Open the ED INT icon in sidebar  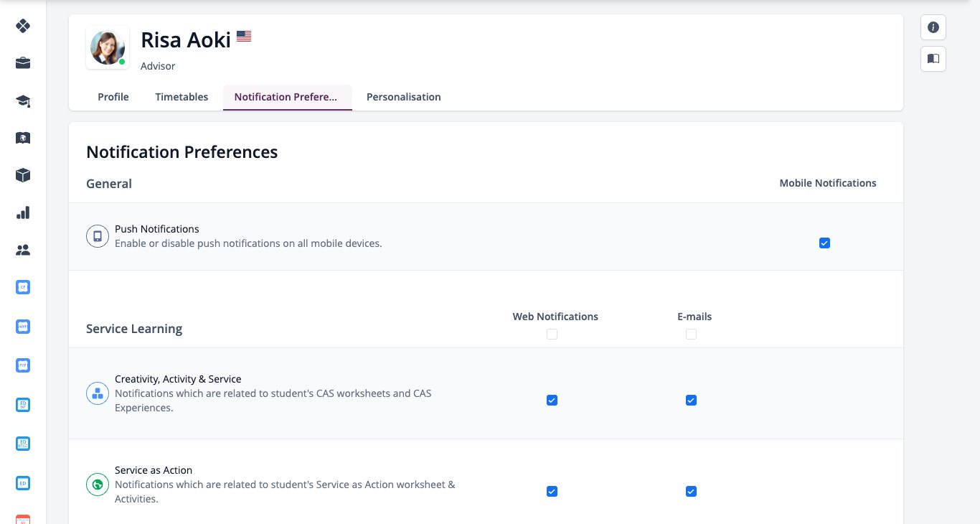23,405
